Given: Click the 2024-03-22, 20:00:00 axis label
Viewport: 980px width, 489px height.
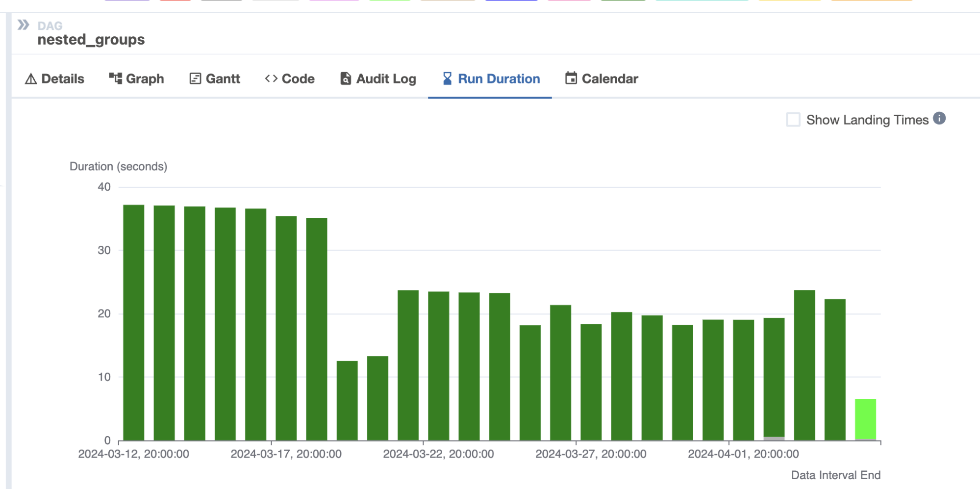Looking at the screenshot, I should (x=438, y=454).
